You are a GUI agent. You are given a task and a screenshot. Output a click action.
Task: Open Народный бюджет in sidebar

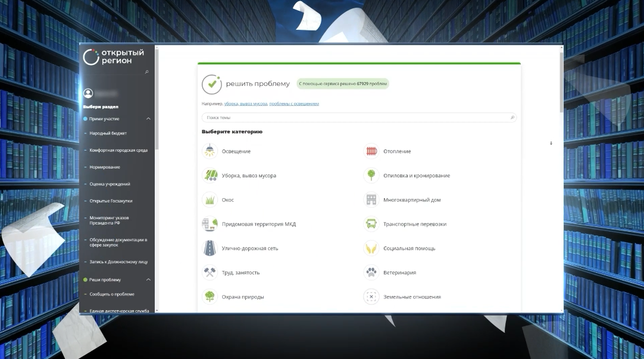[108, 133]
